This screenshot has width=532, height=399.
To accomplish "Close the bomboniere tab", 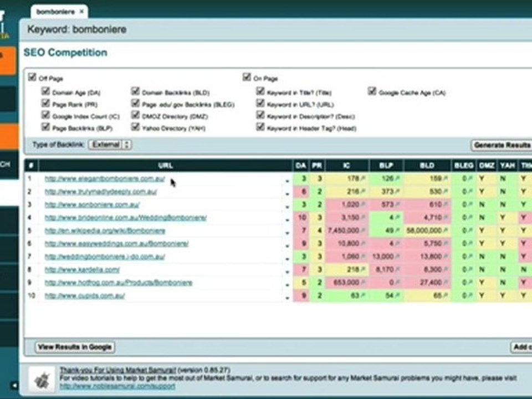I will [81, 12].
